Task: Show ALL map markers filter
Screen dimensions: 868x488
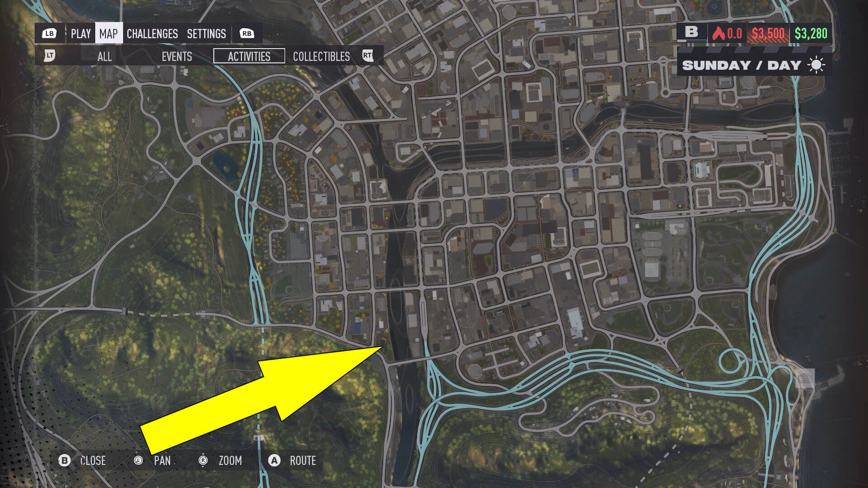Action: [x=104, y=56]
